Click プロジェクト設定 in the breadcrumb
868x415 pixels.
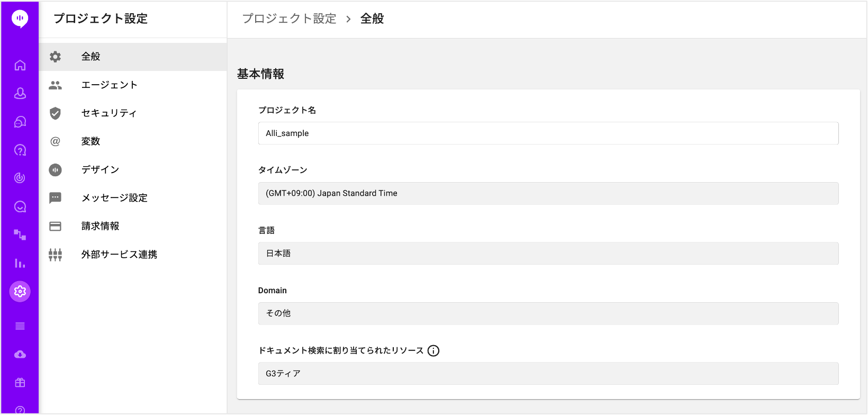[x=289, y=18]
